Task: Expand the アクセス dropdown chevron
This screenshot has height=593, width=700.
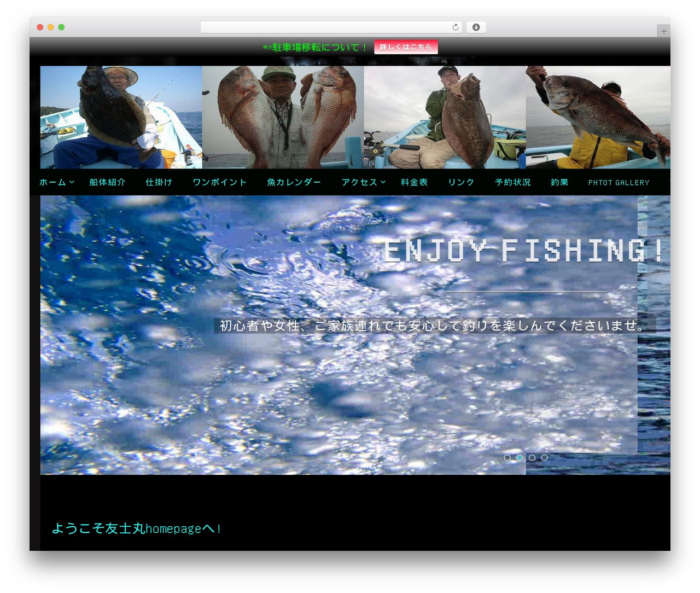Action: pos(383,182)
